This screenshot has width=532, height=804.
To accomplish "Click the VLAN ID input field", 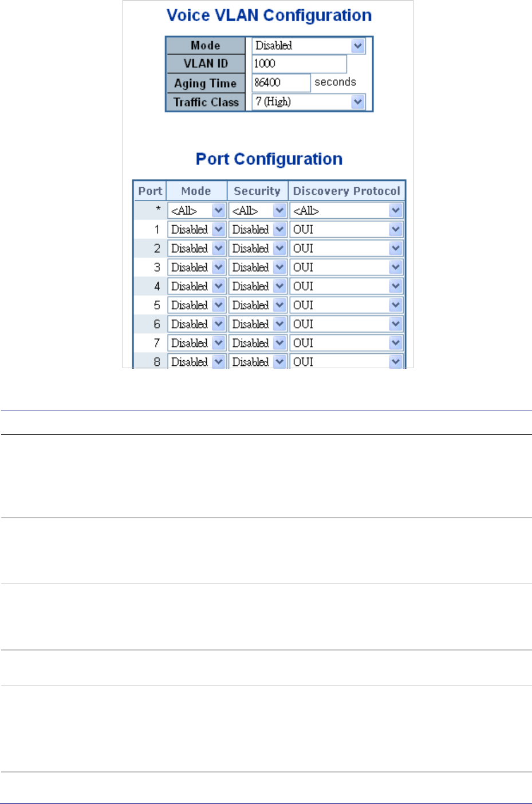I will (x=299, y=64).
